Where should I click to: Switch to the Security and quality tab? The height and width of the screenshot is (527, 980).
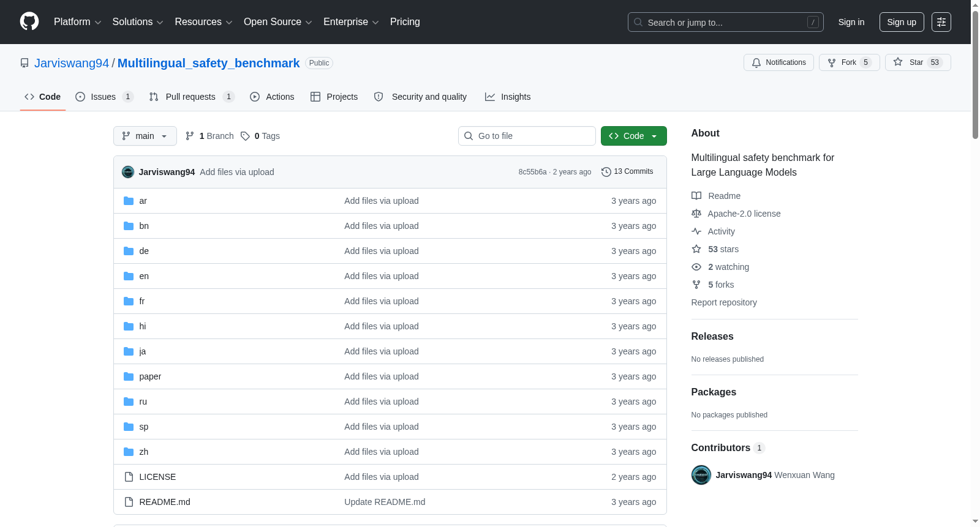420,97
